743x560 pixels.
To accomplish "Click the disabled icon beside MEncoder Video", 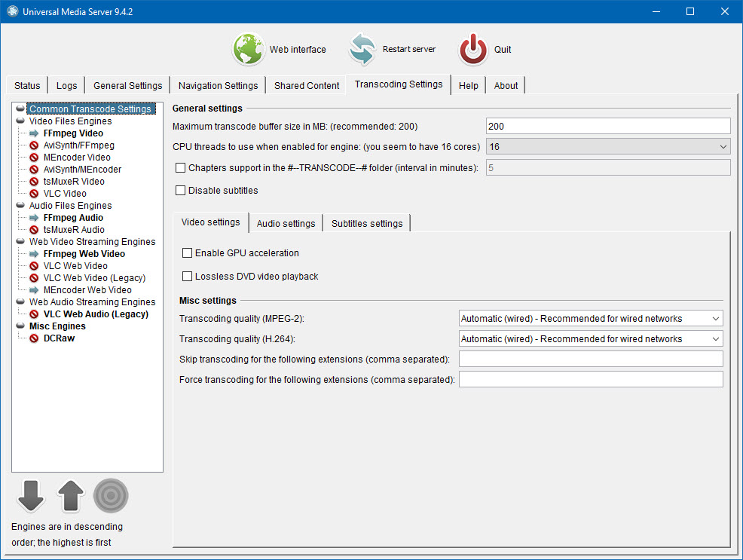I will click(34, 158).
